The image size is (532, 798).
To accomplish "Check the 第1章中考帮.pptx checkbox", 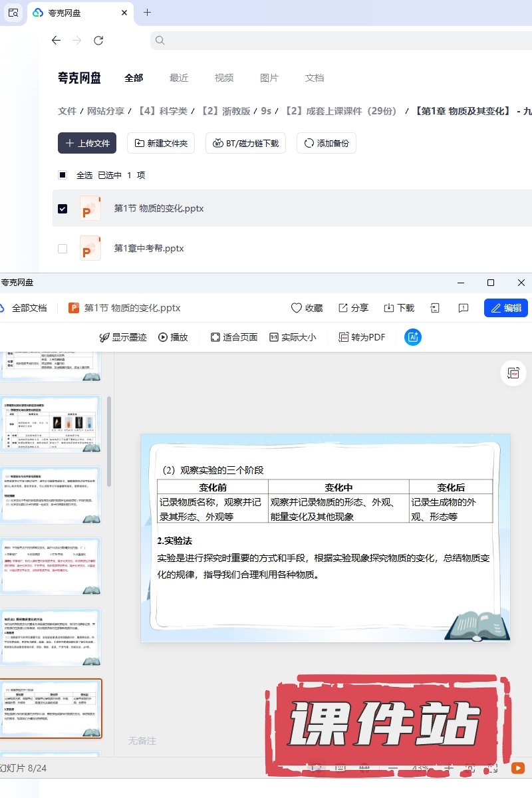I will 63,248.
